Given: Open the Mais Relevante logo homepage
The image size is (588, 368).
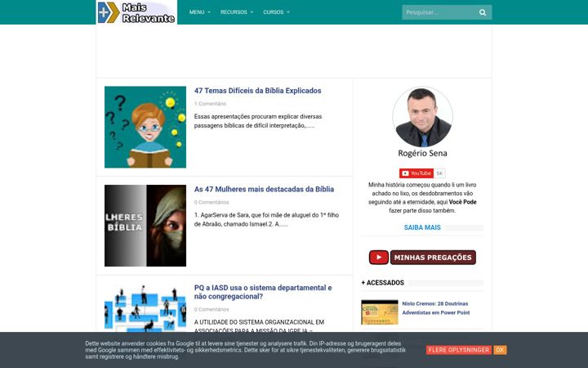Looking at the screenshot, I should [x=136, y=12].
